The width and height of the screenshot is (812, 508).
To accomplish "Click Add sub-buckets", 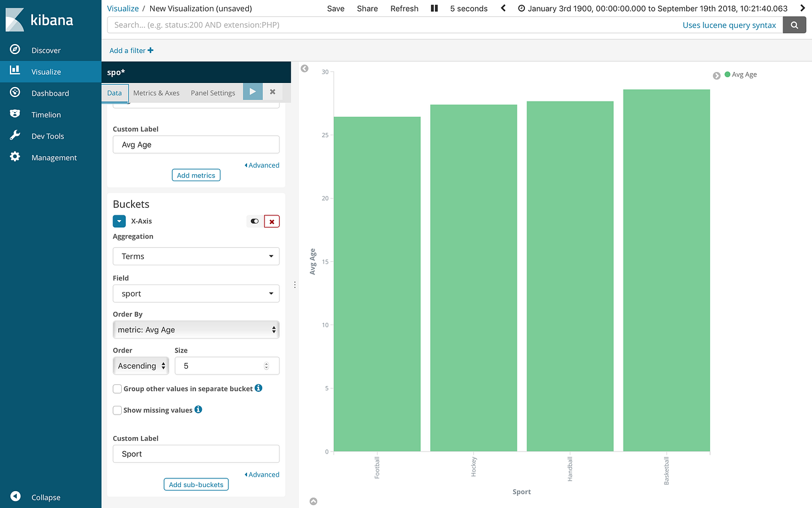I will point(195,484).
